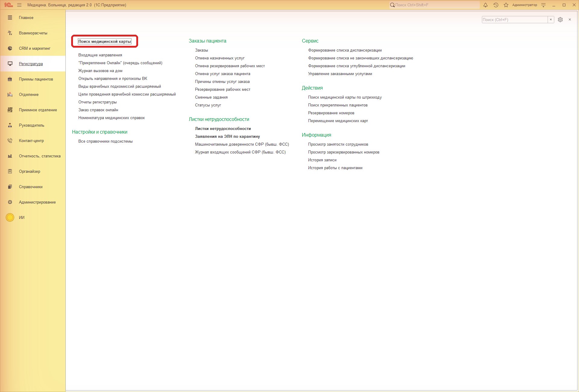Click the Приемы пациентов briefcase icon
Image resolution: width=579 pixels, height=392 pixels.
[x=10, y=79]
